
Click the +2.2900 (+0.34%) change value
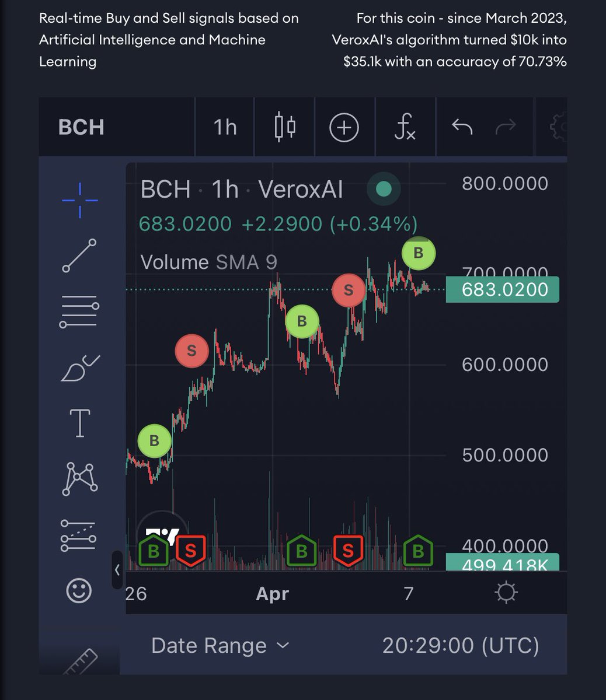coord(329,224)
